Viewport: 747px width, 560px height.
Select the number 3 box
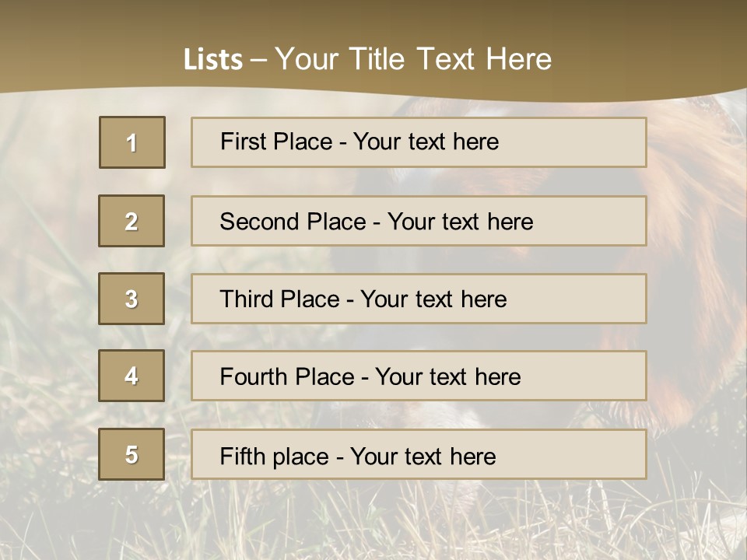132,299
